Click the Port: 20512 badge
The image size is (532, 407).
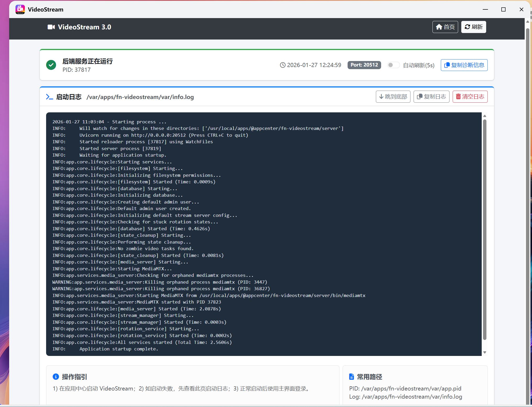[364, 65]
